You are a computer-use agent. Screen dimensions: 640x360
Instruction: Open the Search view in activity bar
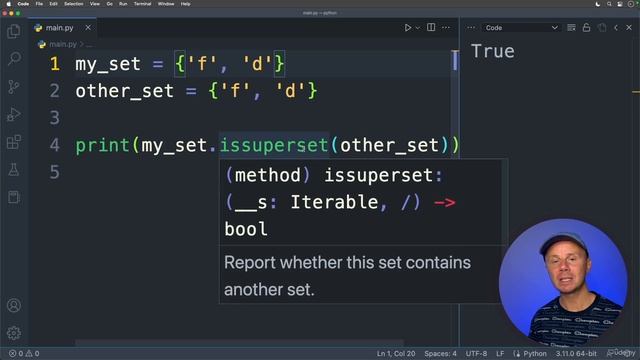(14, 58)
